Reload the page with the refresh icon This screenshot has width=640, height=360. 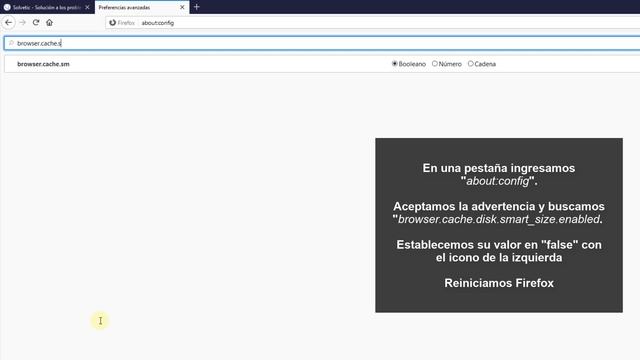click(x=36, y=22)
